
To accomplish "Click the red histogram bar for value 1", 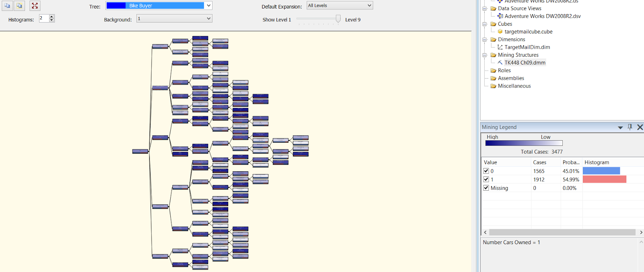I will pos(605,179).
